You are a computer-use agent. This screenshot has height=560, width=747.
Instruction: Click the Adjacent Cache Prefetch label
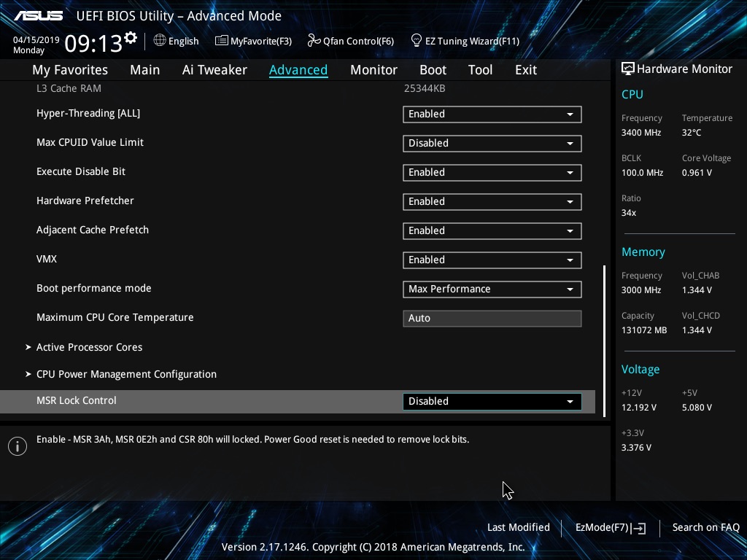(93, 230)
